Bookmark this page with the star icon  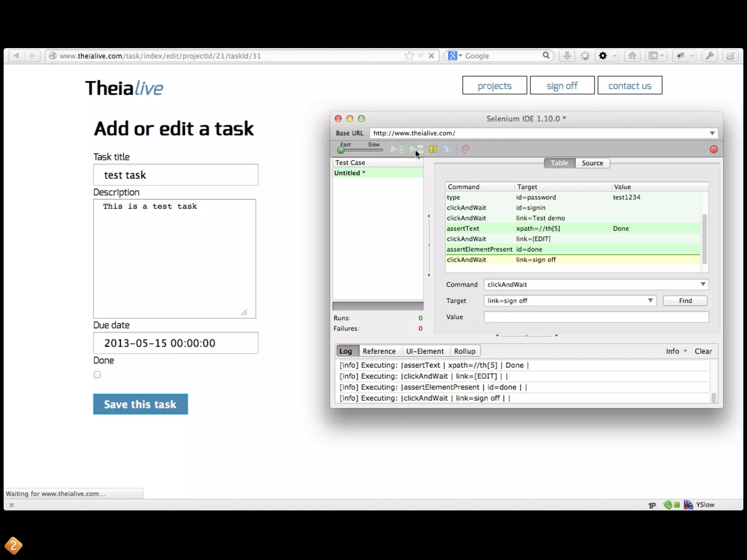click(x=409, y=56)
